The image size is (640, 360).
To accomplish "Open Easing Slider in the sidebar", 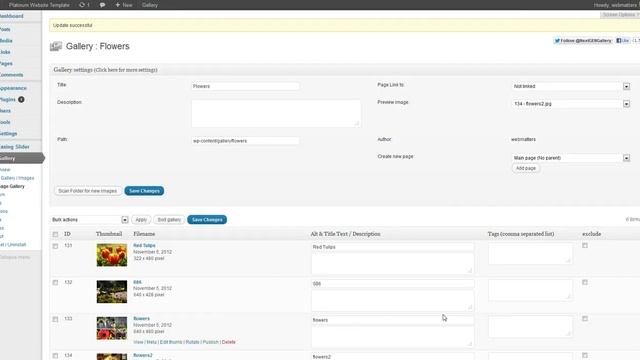I will [15, 147].
